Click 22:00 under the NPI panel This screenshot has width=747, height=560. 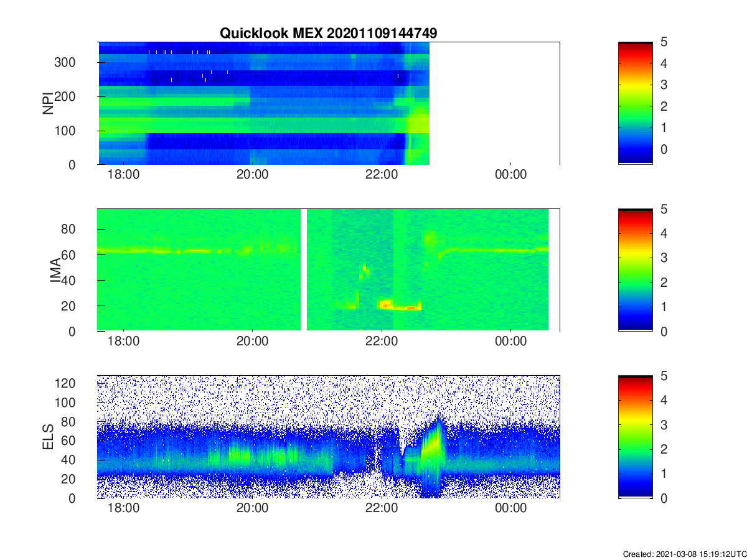pyautogui.click(x=381, y=175)
